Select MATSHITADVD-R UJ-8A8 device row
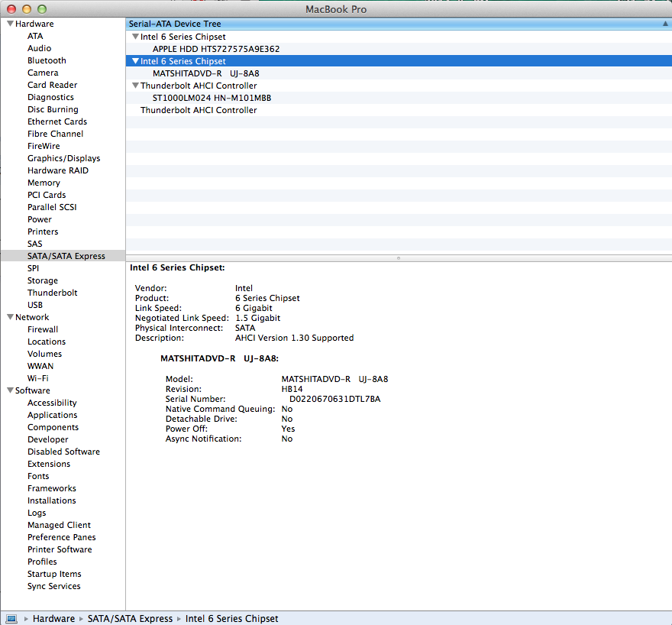The image size is (672, 625). 399,73
